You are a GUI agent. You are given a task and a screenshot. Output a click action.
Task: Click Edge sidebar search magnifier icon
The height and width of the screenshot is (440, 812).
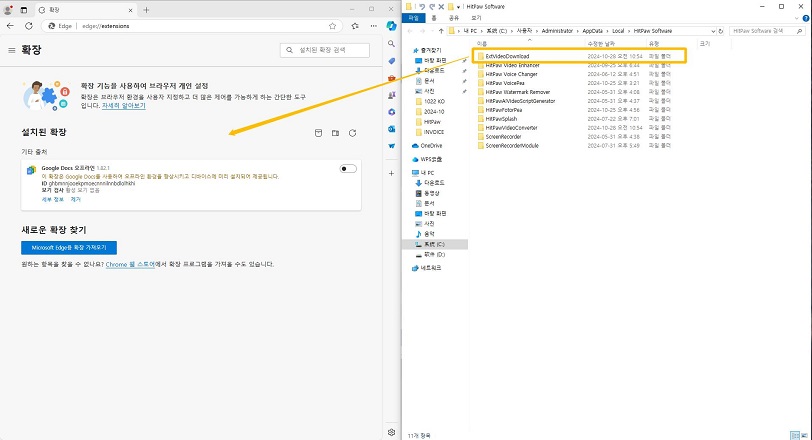[392, 44]
